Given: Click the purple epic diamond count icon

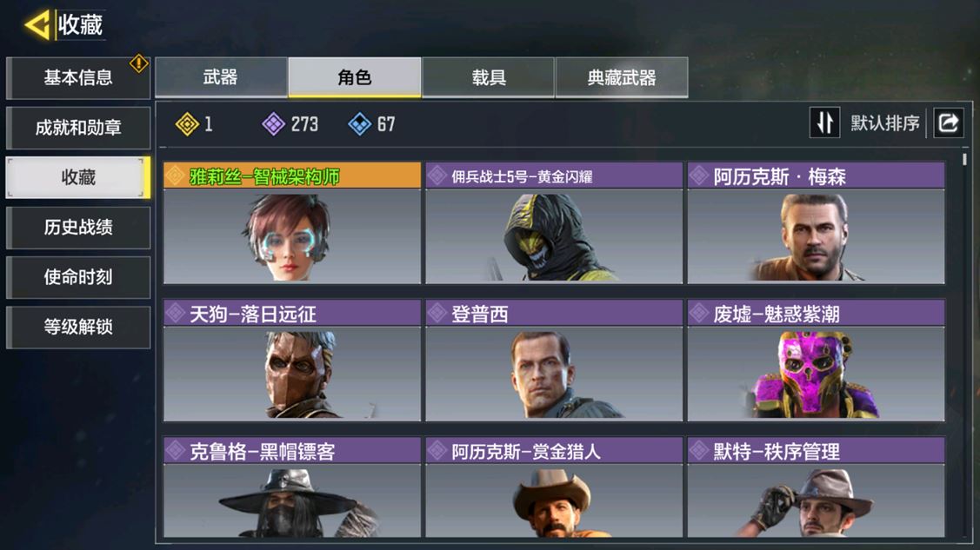Looking at the screenshot, I should tap(273, 124).
